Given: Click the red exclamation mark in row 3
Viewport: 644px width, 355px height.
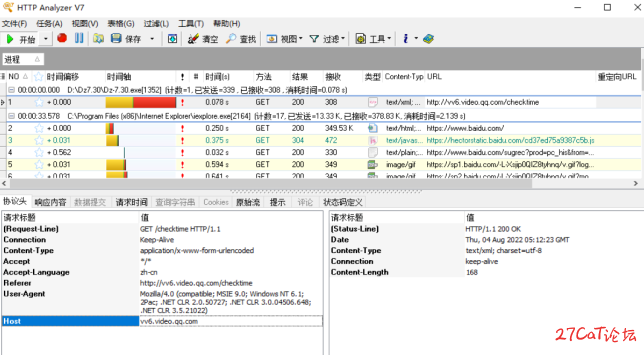Looking at the screenshot, I should tap(182, 140).
